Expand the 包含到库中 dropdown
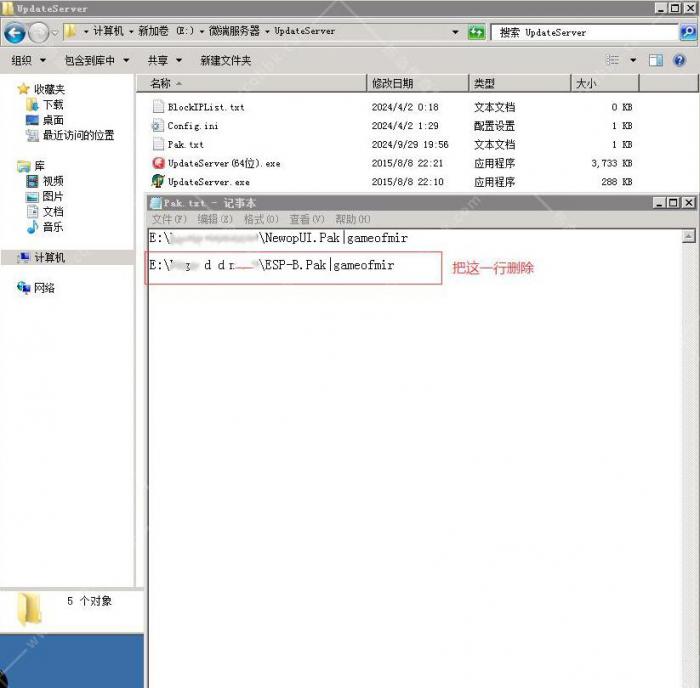This screenshot has height=688, width=700. pos(96,60)
